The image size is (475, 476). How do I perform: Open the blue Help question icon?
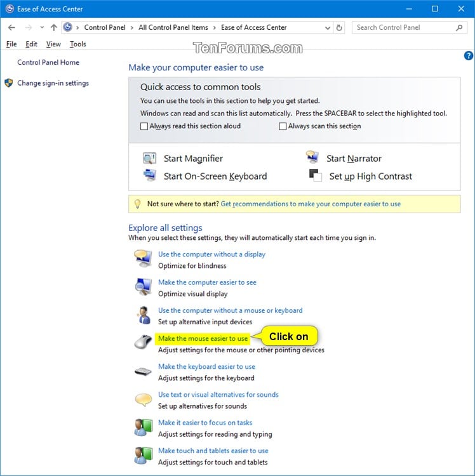click(x=468, y=56)
